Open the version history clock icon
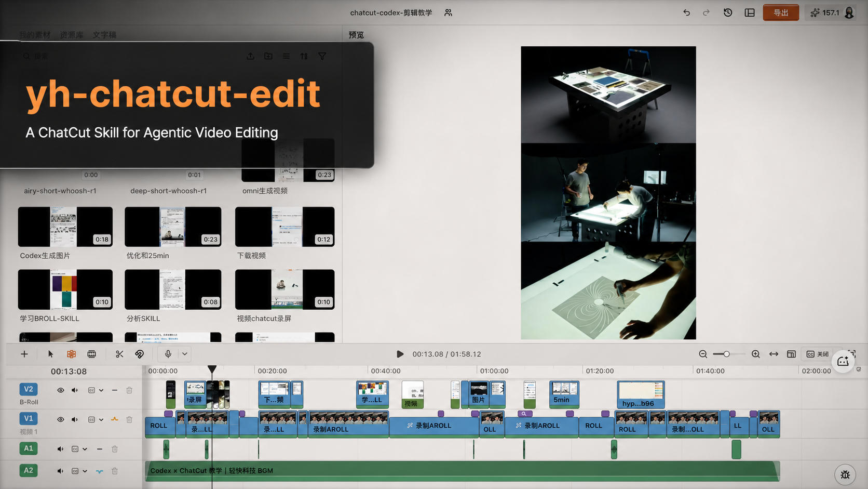The image size is (868, 489). [x=728, y=12]
